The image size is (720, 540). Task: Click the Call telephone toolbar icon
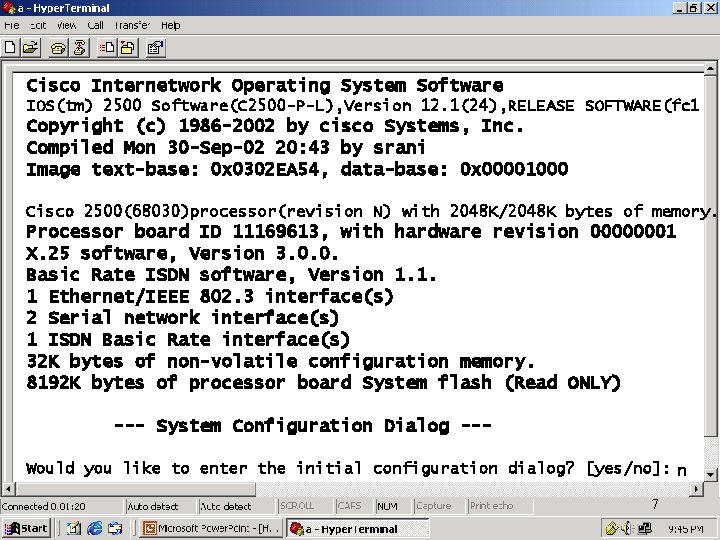(x=58, y=48)
